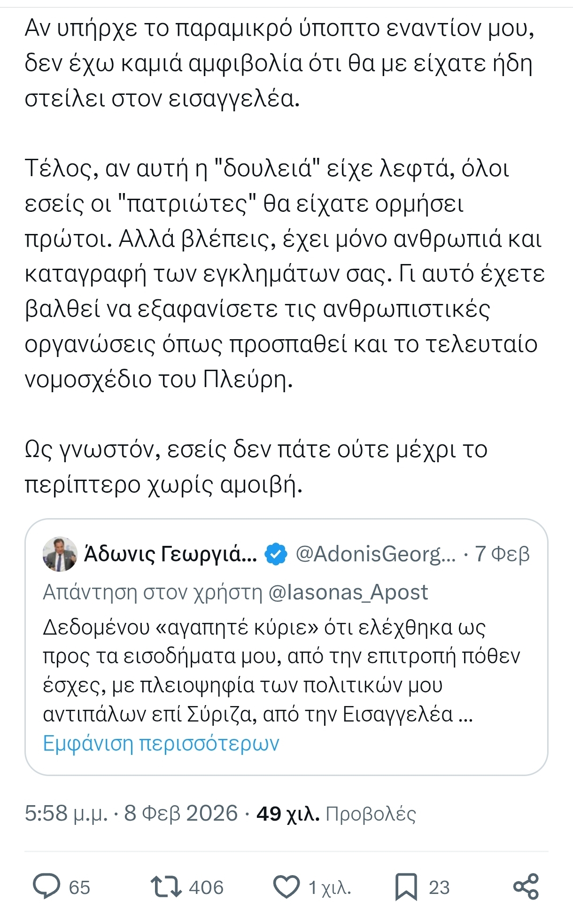Open the @Iasonas_Apost mention link
Image resolution: width=573 pixels, height=924 pixels.
tap(348, 592)
